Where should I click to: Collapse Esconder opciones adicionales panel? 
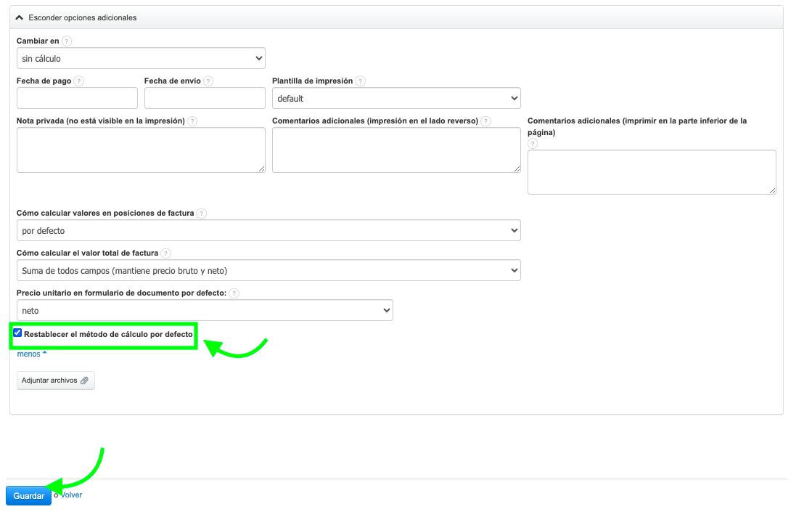pos(76,17)
